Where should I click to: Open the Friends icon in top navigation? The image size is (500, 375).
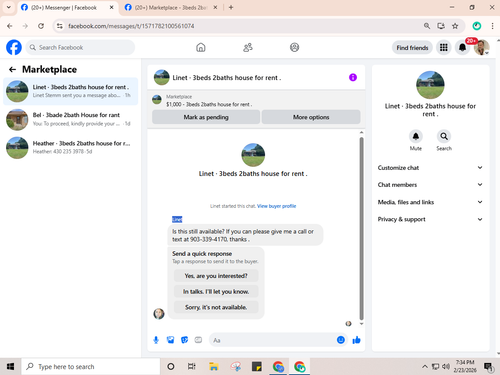pos(248,47)
